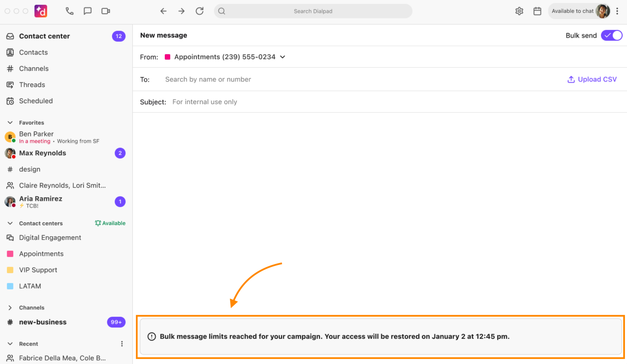
Task: Open Contacts in sidebar
Action: 66,52
